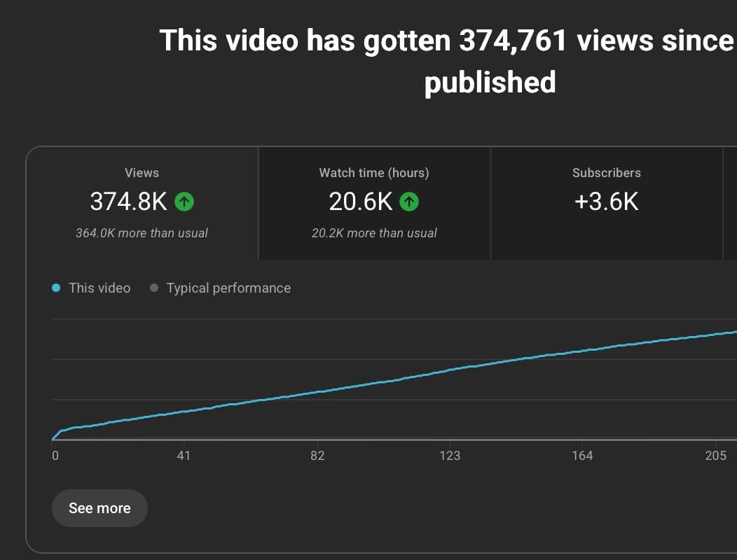The image size is (737, 560).
Task: Click the 364.0K more than usual link
Action: [x=141, y=232]
